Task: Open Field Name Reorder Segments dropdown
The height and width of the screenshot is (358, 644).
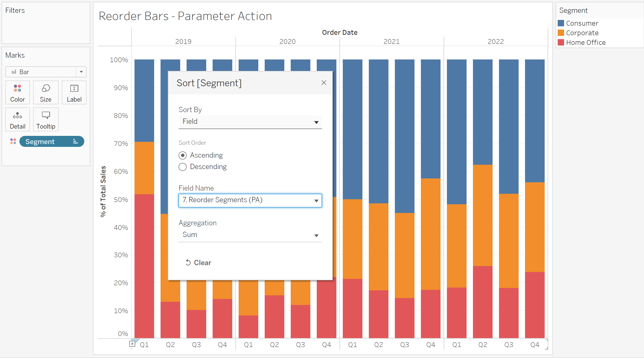Action: pos(250,200)
